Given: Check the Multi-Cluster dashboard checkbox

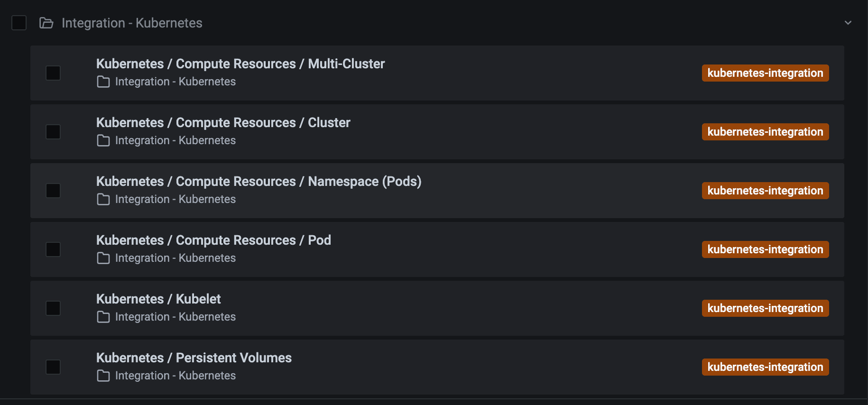Looking at the screenshot, I should click(53, 73).
